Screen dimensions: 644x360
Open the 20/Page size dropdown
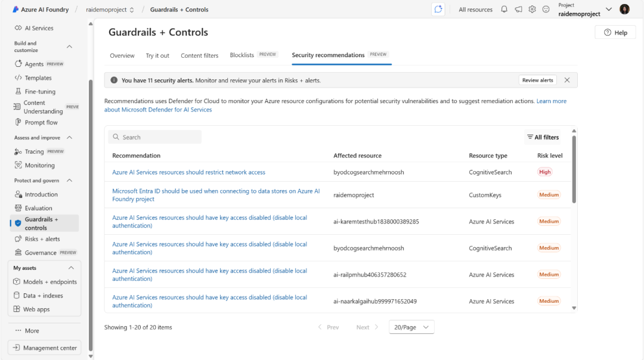point(411,327)
